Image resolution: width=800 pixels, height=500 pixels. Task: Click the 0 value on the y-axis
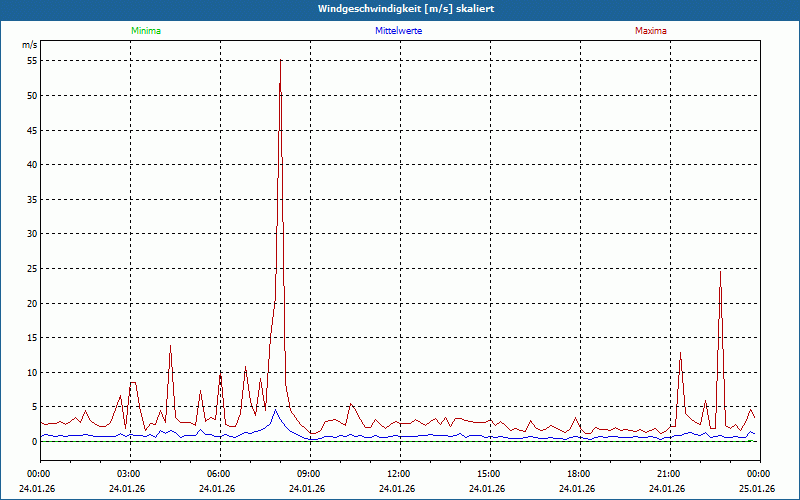(x=35, y=441)
